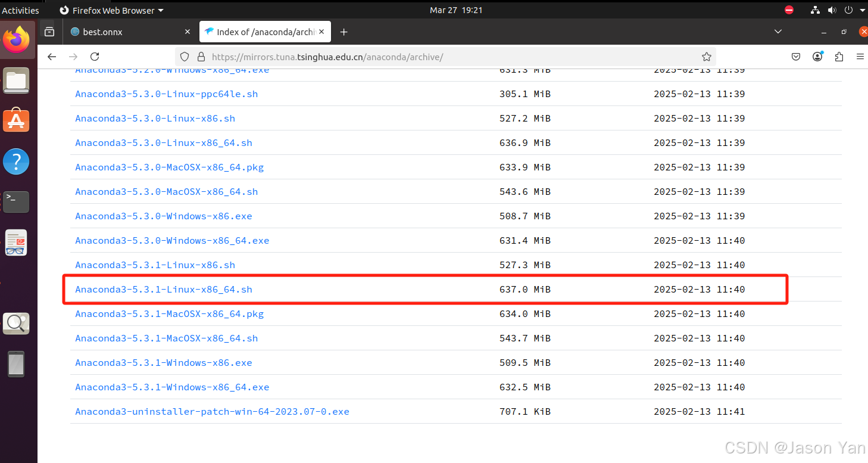
Task: Click Anaconda3-5.3.1-Linux-x86.sh link
Action: click(155, 265)
